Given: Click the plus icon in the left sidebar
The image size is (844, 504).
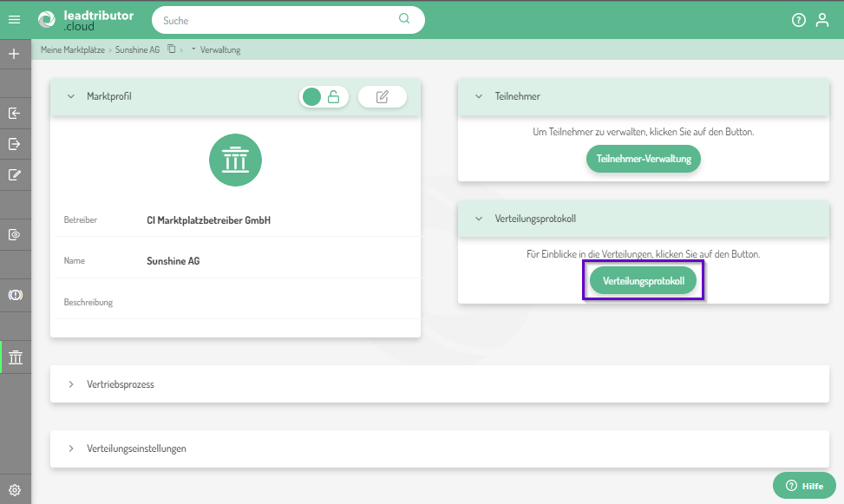Looking at the screenshot, I should (x=14, y=54).
